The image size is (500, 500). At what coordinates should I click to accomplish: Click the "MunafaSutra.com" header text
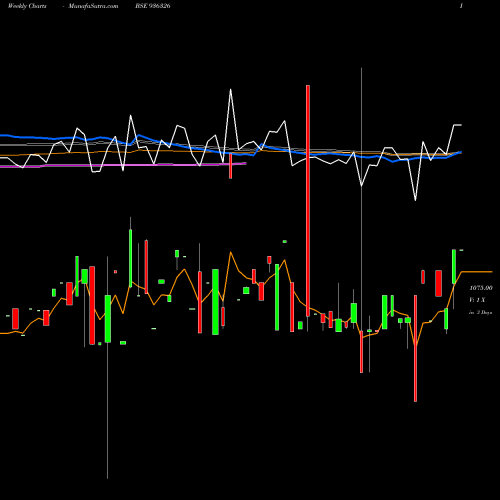click(93, 6)
